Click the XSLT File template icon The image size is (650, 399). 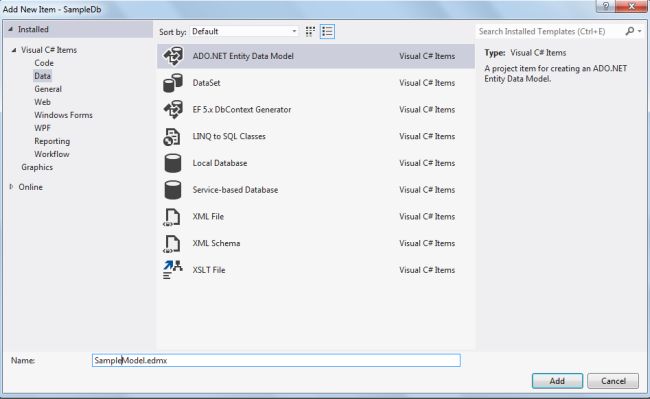click(172, 270)
